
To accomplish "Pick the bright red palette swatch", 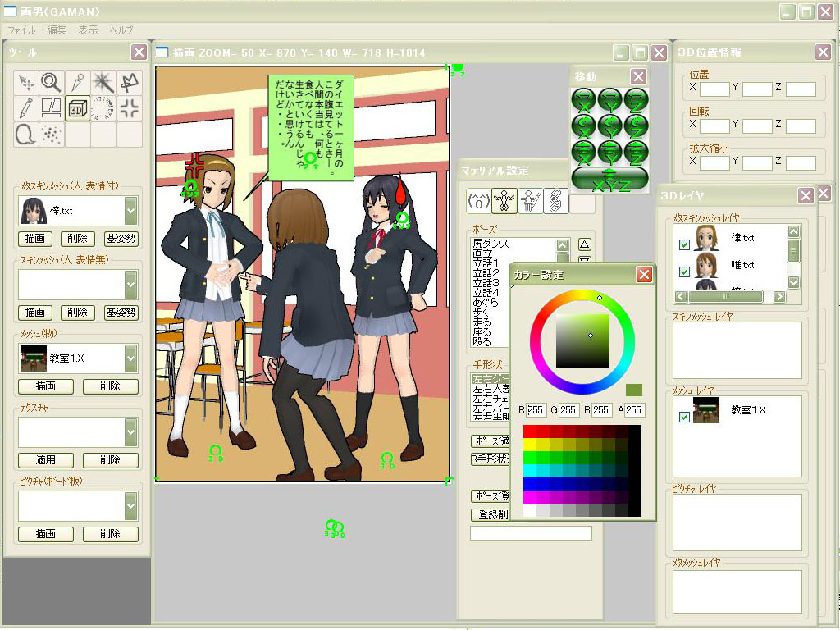I will (529, 431).
